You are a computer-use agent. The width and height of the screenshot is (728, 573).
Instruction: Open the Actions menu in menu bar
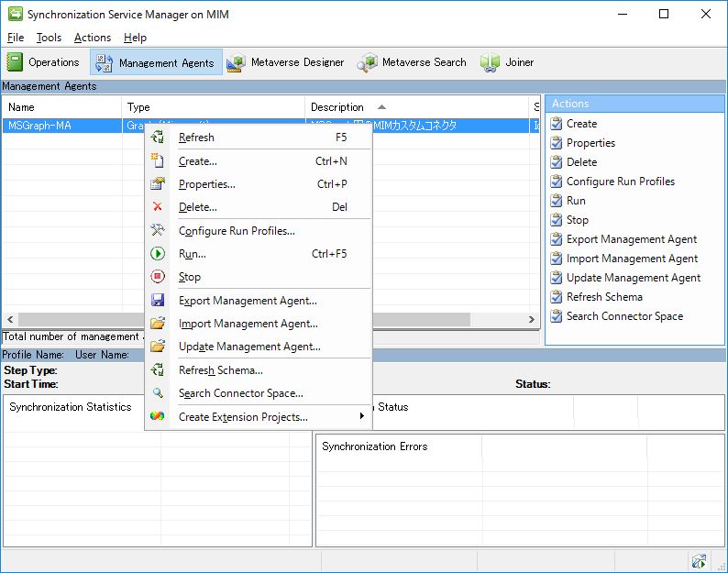coord(93,38)
